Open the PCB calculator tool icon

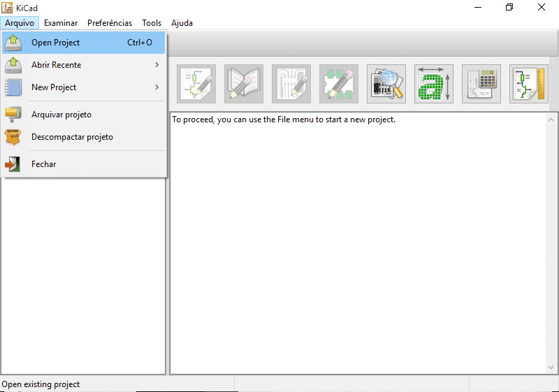[x=481, y=84]
